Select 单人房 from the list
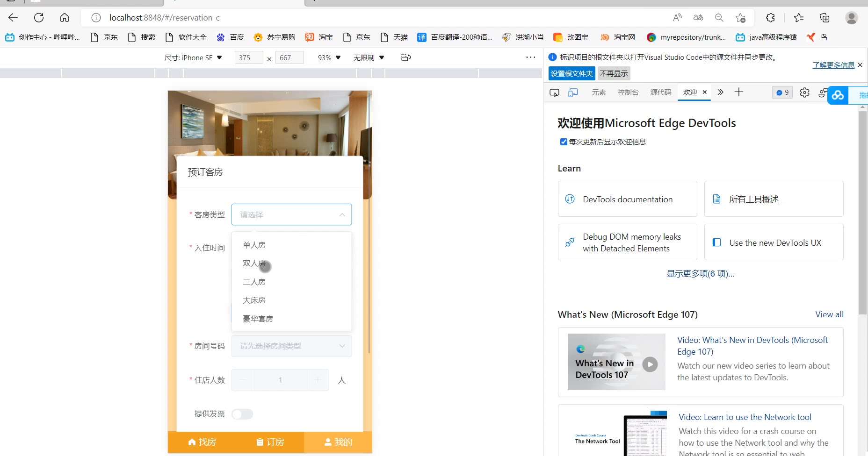Viewport: 868px width, 456px height. [291, 245]
